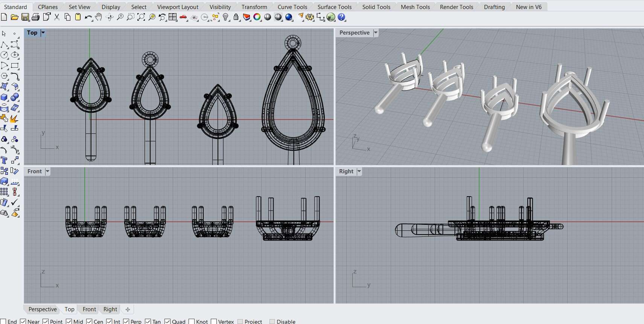
Task: Toggle the Quad osnap checkbox
Action: click(167, 321)
